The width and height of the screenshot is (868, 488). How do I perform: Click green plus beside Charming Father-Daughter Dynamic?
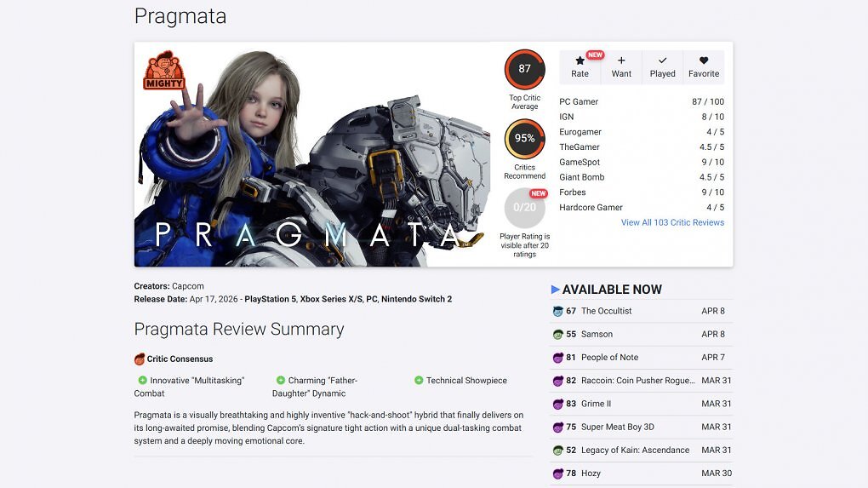(281, 381)
